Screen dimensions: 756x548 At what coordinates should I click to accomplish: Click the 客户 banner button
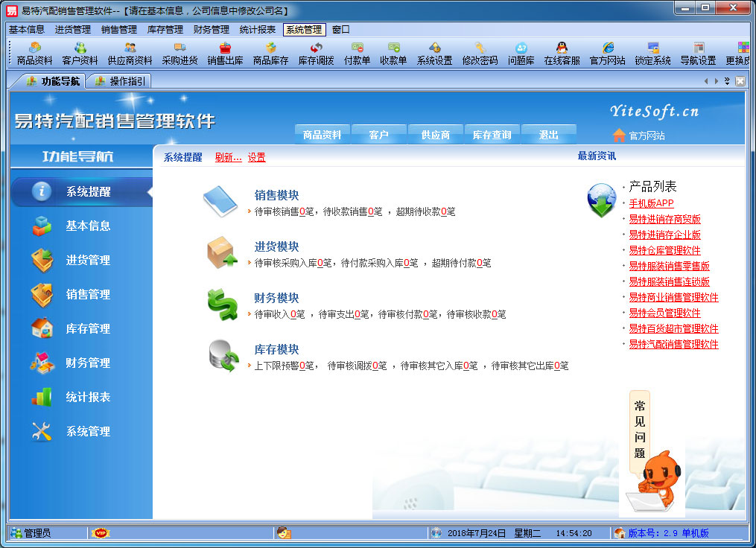(379, 135)
